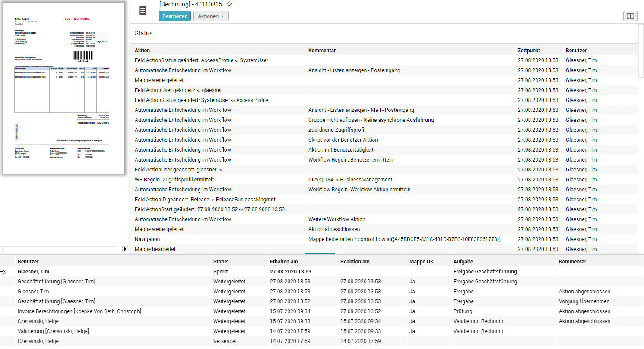The height and width of the screenshot is (349, 644).
Task: Open the book view icon at top right
Action: 630,16
